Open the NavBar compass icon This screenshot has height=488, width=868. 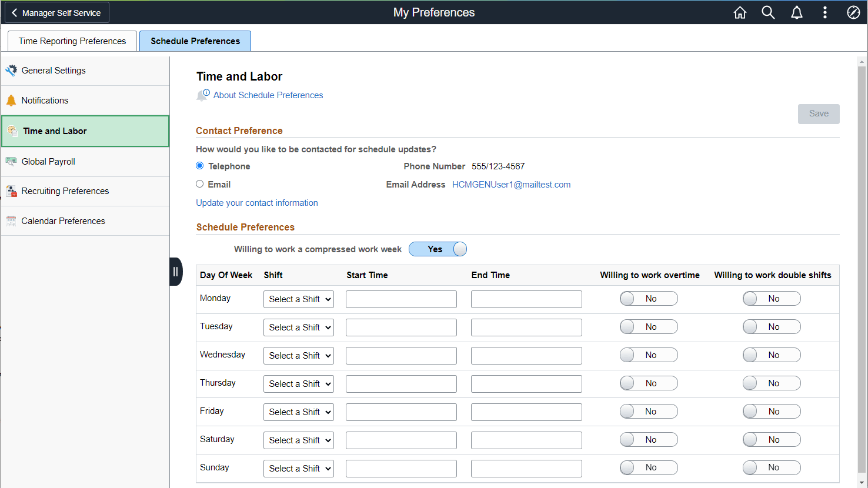[853, 12]
